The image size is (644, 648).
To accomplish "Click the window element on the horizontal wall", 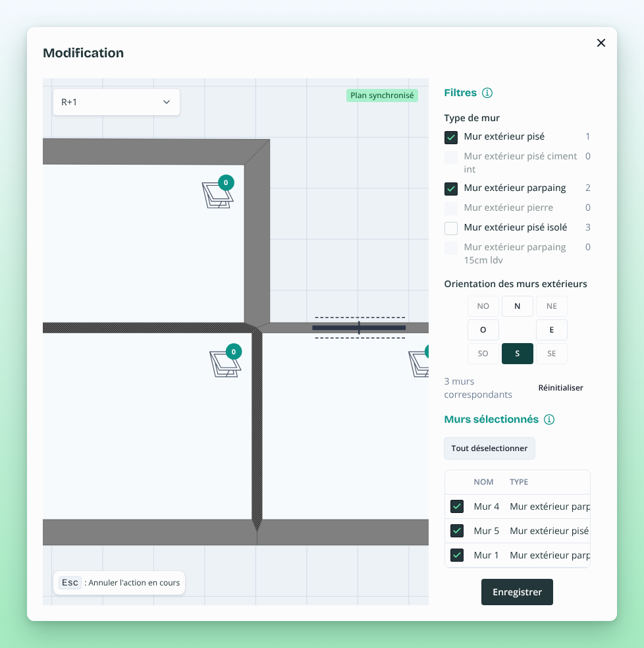I will click(359, 328).
